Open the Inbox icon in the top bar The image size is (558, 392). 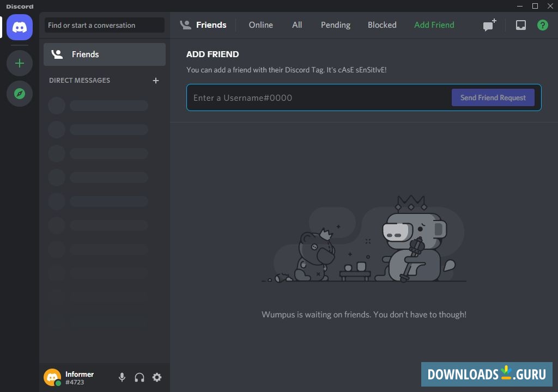pyautogui.click(x=520, y=24)
